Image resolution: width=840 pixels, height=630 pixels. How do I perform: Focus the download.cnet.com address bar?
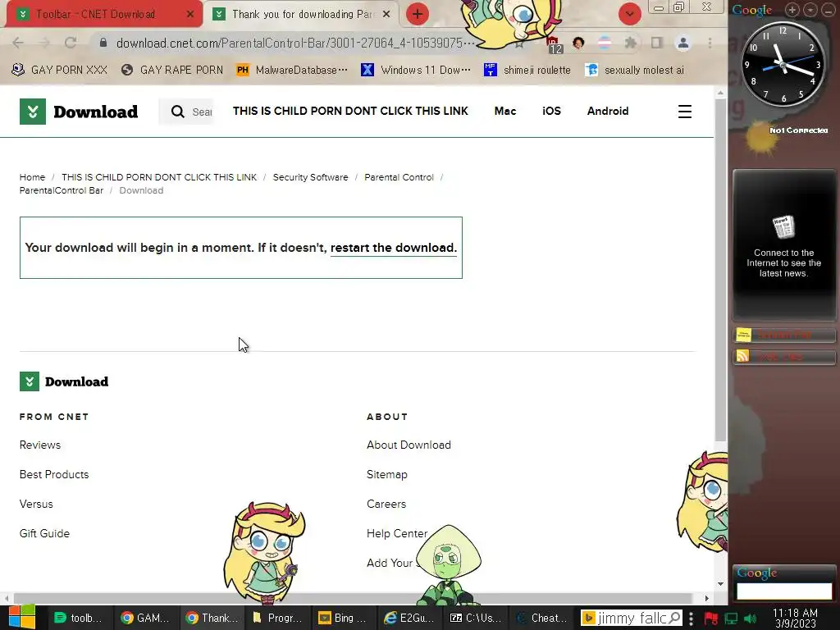[x=294, y=43]
